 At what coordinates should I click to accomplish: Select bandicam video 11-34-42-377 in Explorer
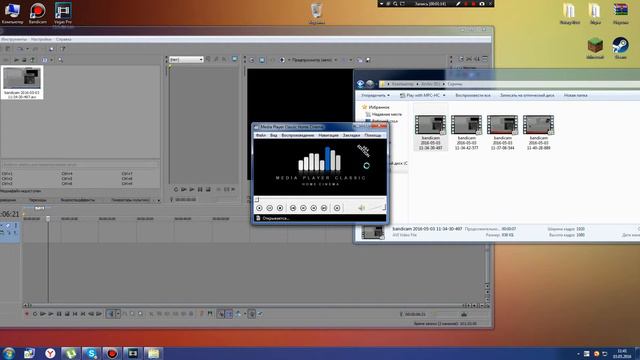point(466,132)
